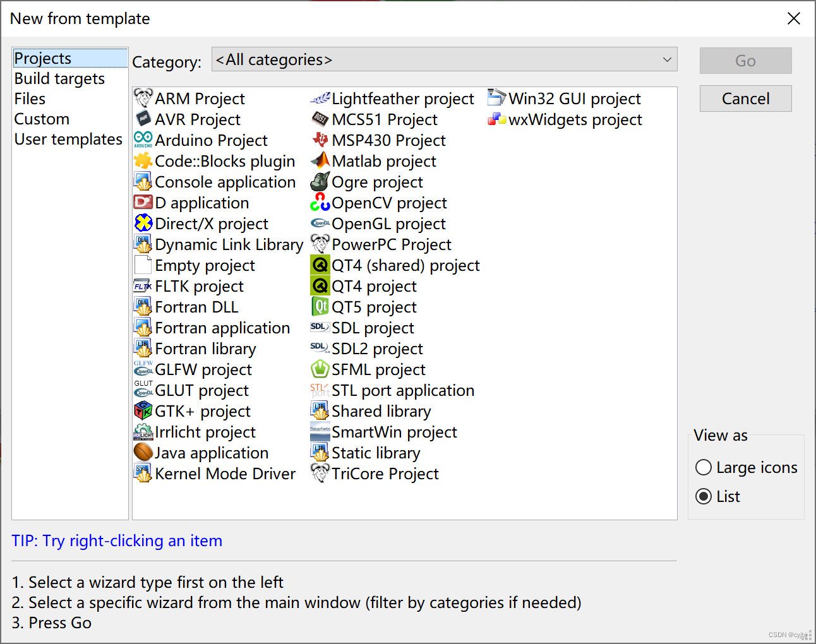Select the Arduino Project icon
Viewport: 816px width, 644px height.
click(143, 140)
